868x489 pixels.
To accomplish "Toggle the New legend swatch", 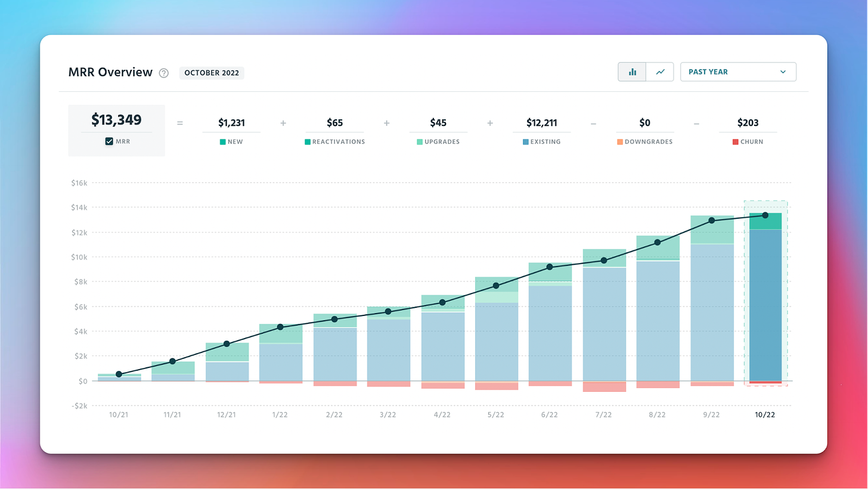I will click(x=223, y=142).
